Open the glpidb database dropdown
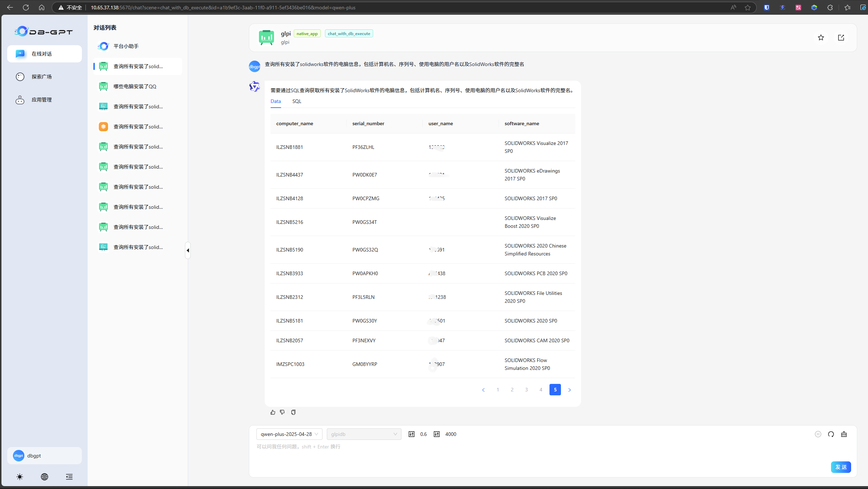The height and width of the screenshot is (489, 868). (364, 434)
